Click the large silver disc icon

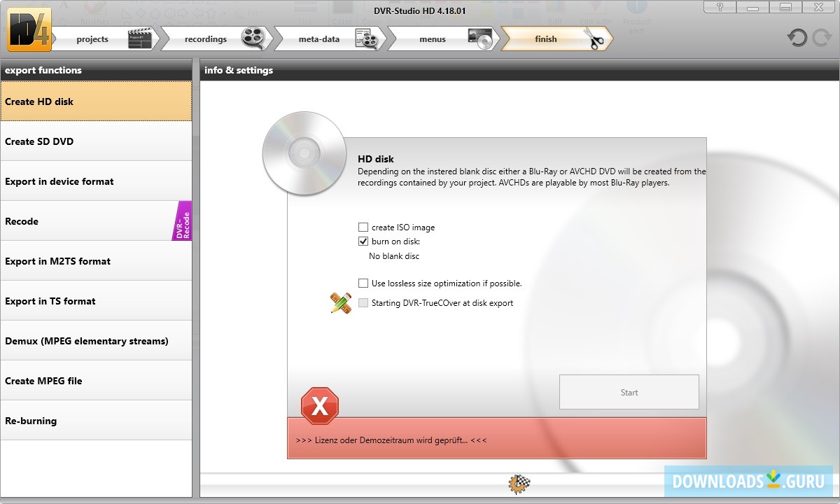[304, 153]
